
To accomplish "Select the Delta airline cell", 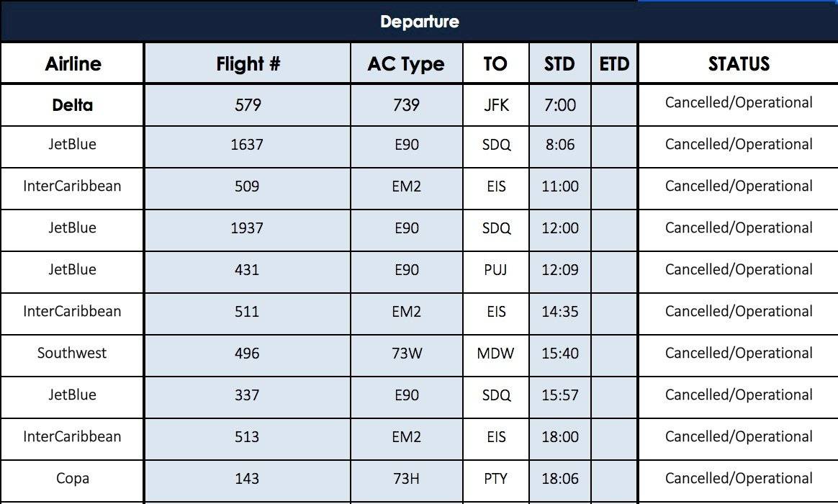I will tap(72, 104).
